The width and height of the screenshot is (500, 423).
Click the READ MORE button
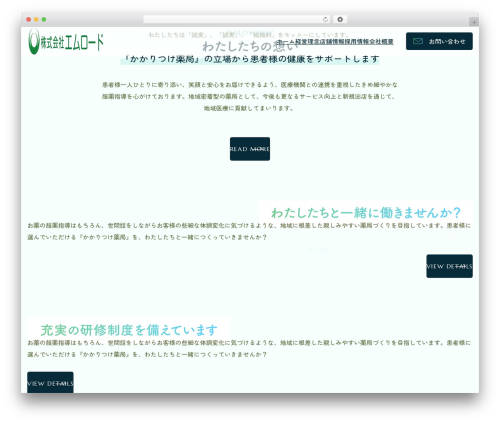(250, 149)
